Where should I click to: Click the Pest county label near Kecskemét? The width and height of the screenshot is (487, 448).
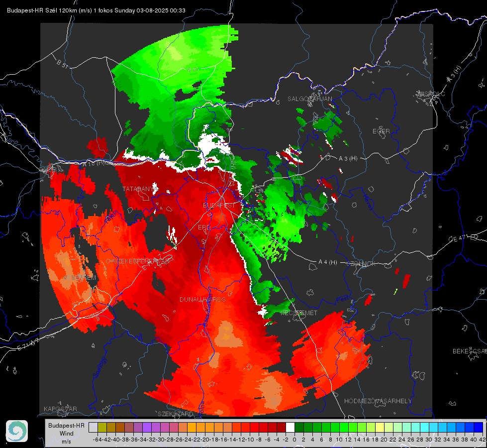(x=342, y=299)
